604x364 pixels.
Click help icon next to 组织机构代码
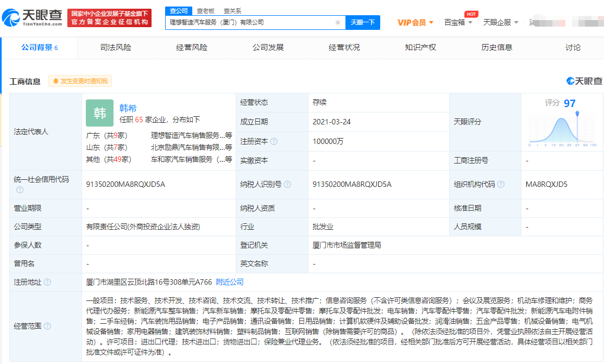coord(500,185)
